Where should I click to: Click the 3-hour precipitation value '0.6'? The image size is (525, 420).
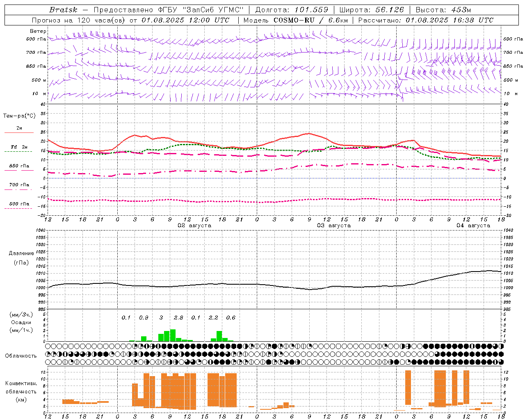click(231, 318)
